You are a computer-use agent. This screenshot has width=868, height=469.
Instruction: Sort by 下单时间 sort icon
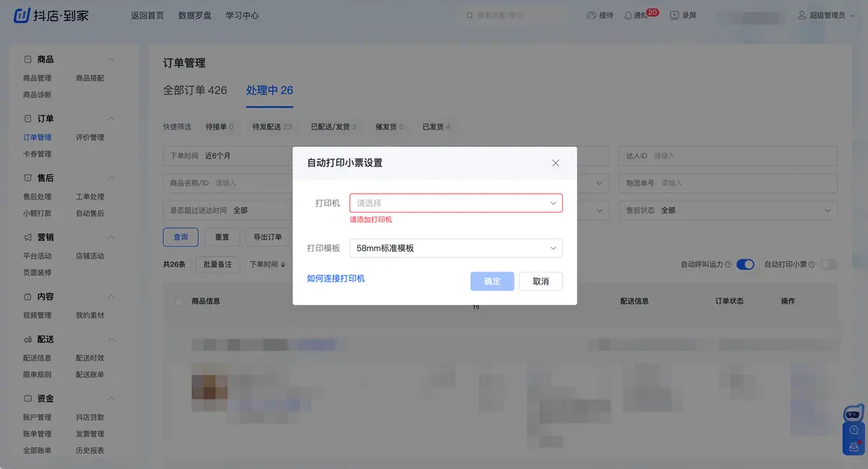coord(283,265)
